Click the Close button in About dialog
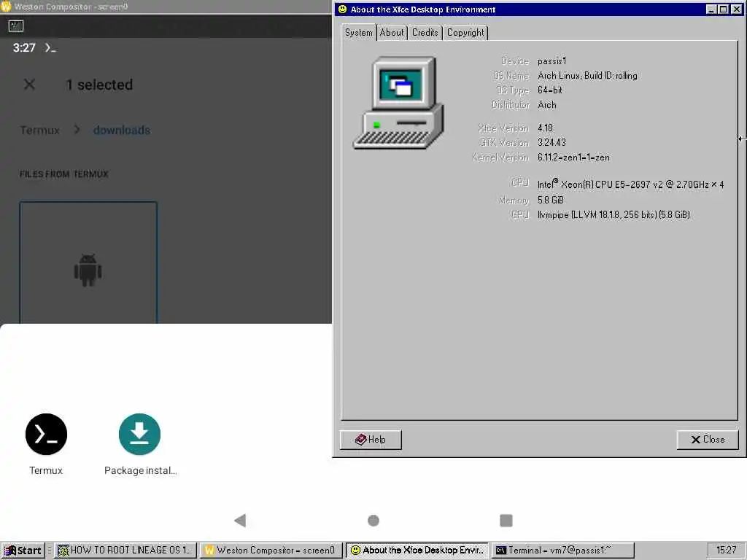Screen dimensions: 747x560 click(708, 440)
